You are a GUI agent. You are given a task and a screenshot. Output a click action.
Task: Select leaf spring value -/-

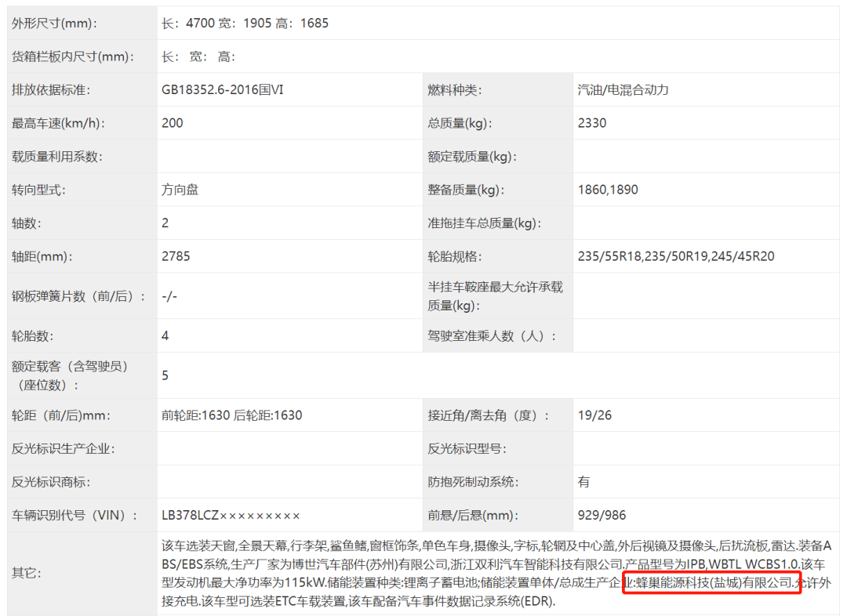(x=169, y=296)
